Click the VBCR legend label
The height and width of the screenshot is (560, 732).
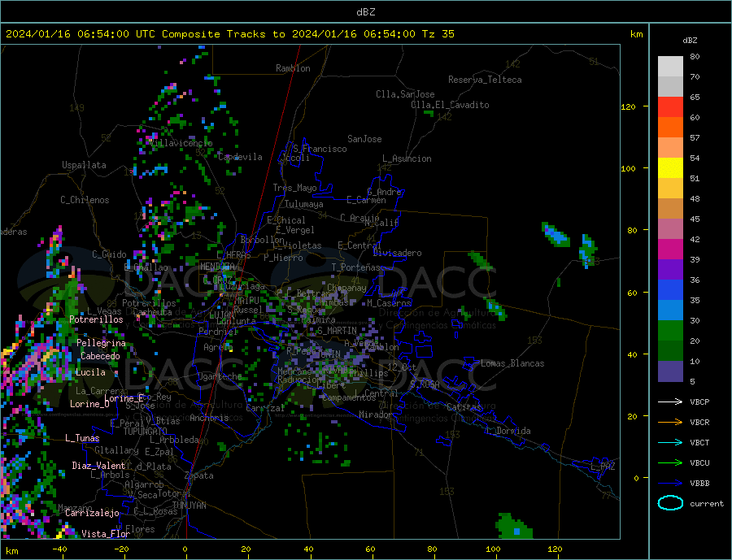pos(699,423)
